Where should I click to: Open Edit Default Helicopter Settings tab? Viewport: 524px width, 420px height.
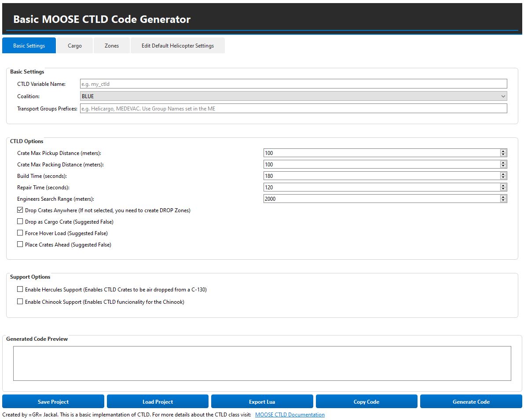[x=177, y=45]
